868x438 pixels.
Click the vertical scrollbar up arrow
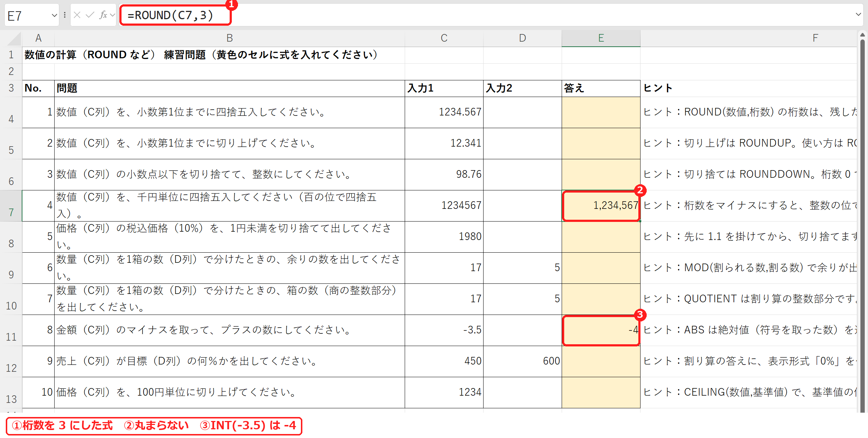point(863,35)
